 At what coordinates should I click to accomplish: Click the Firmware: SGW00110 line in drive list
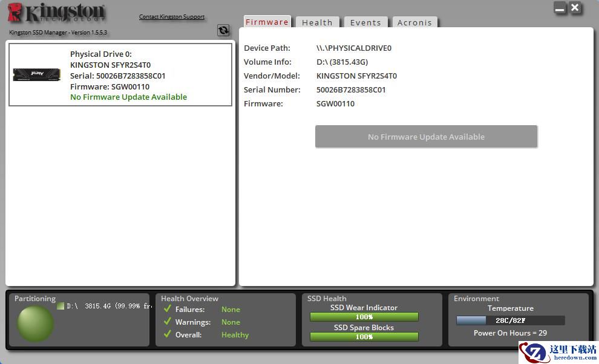click(110, 86)
